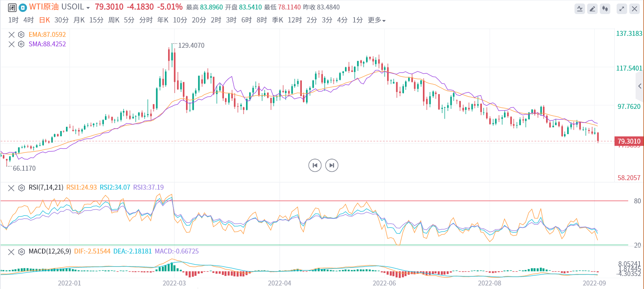
Task: Click the EMA:87.0592 indicator label
Action: click(x=47, y=34)
